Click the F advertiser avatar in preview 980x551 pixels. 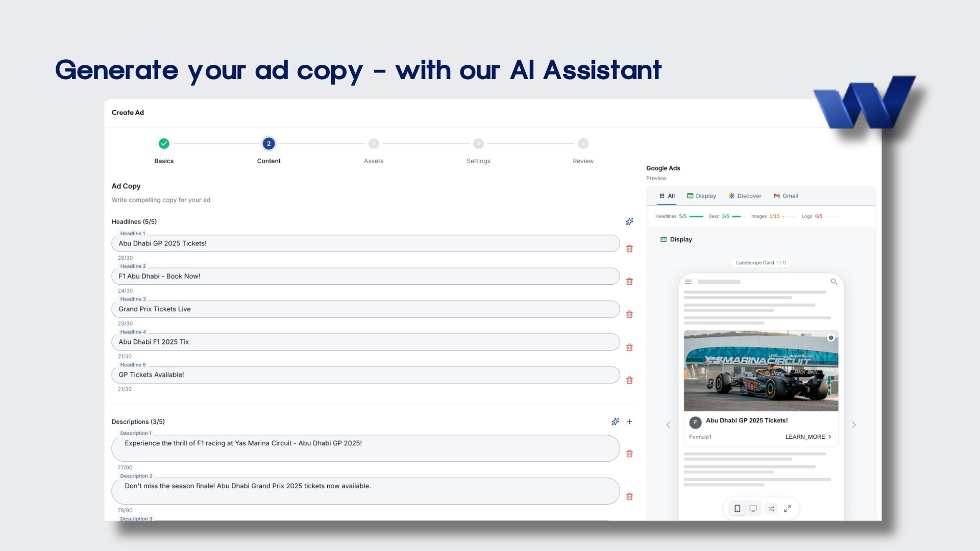point(695,422)
